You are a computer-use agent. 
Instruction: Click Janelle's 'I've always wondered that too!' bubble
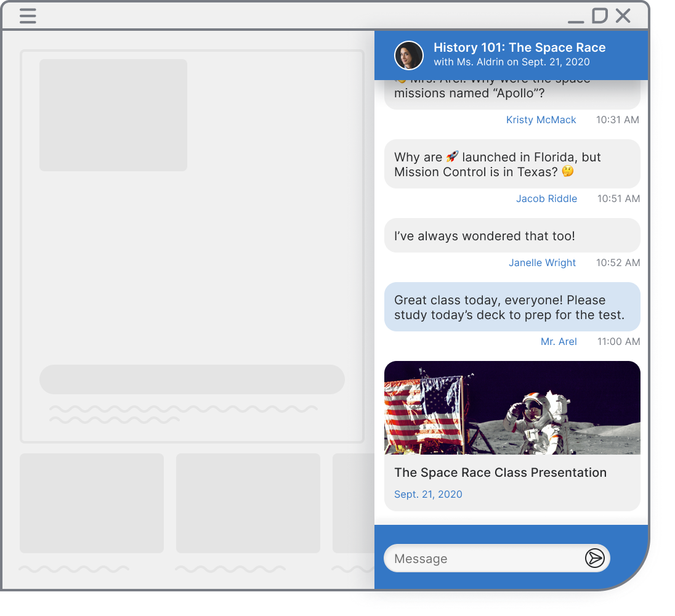point(512,235)
